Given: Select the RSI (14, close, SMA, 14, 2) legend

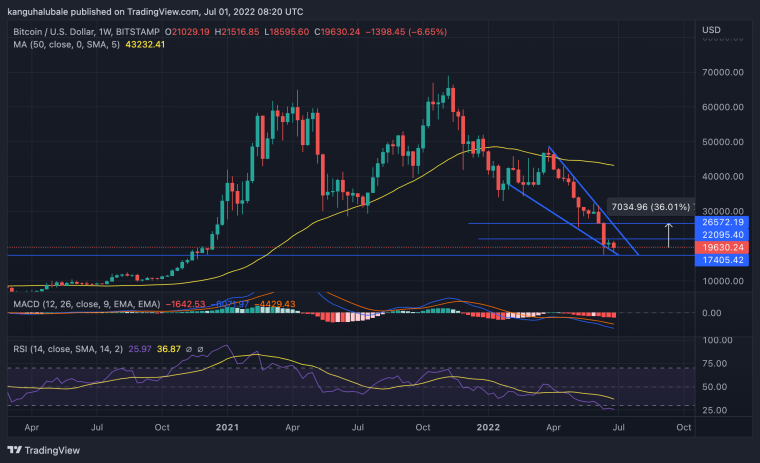Looking at the screenshot, I should point(68,349).
